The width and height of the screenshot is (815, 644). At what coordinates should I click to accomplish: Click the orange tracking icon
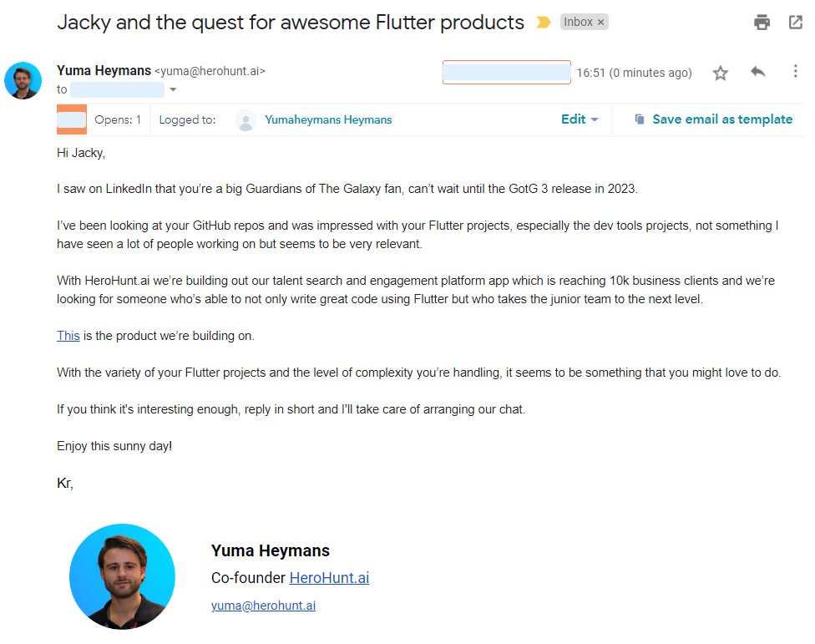point(72,119)
